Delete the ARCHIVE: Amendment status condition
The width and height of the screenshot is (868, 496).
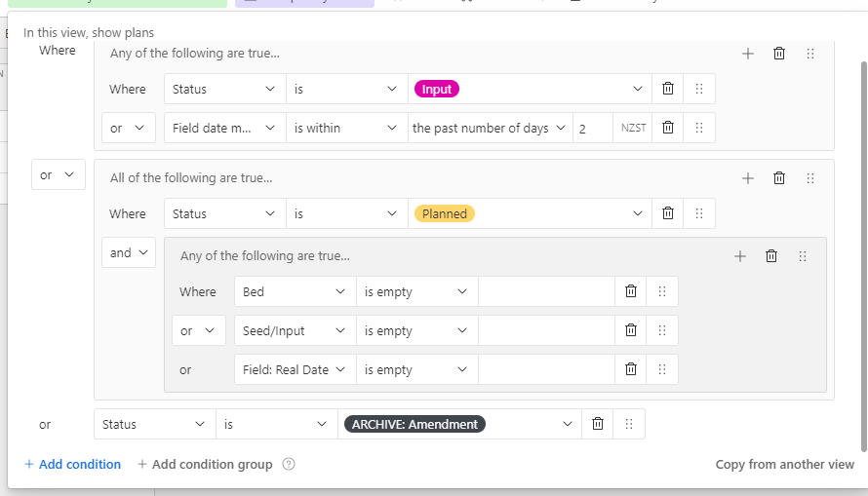click(597, 424)
